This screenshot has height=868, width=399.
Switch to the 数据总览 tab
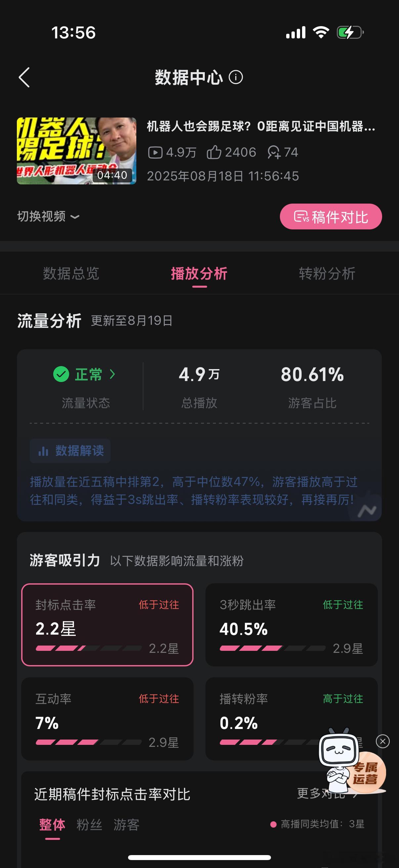71,273
